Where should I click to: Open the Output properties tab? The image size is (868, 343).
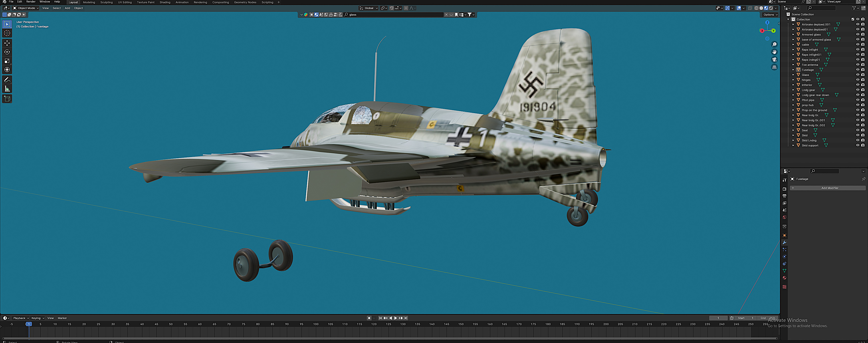pyautogui.click(x=784, y=196)
